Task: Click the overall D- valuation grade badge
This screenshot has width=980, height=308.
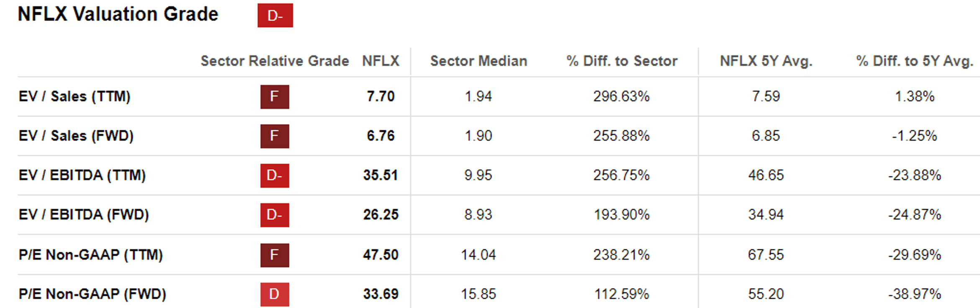Action: pos(275,16)
